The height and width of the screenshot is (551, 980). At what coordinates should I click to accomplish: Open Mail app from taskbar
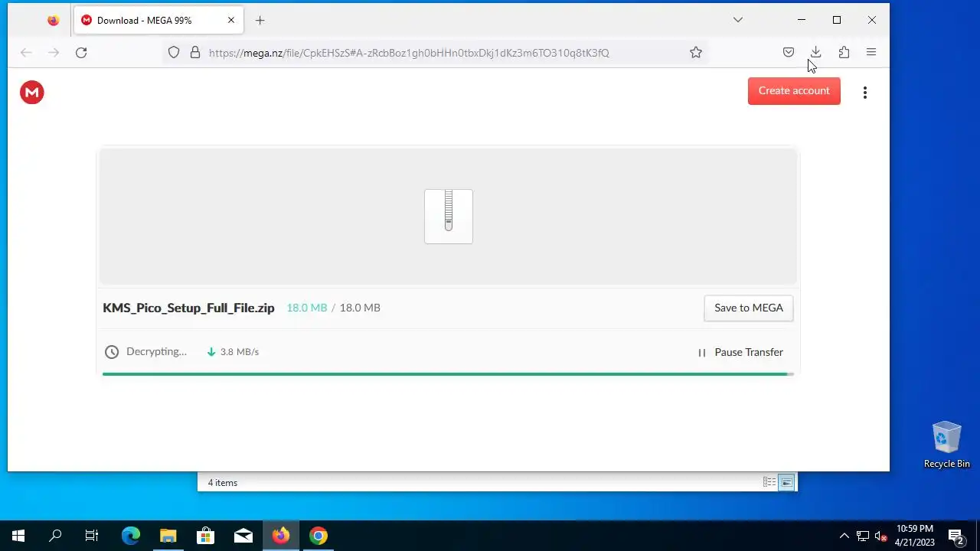coord(243,536)
